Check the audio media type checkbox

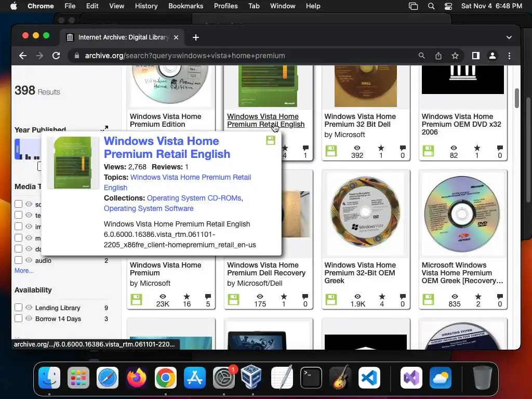click(x=19, y=260)
